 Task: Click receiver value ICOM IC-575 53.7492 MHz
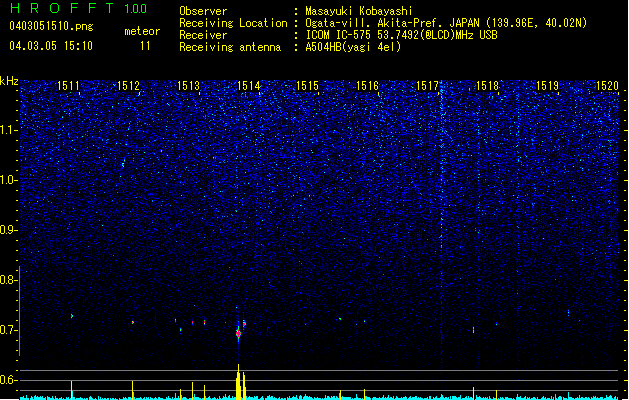(401, 35)
